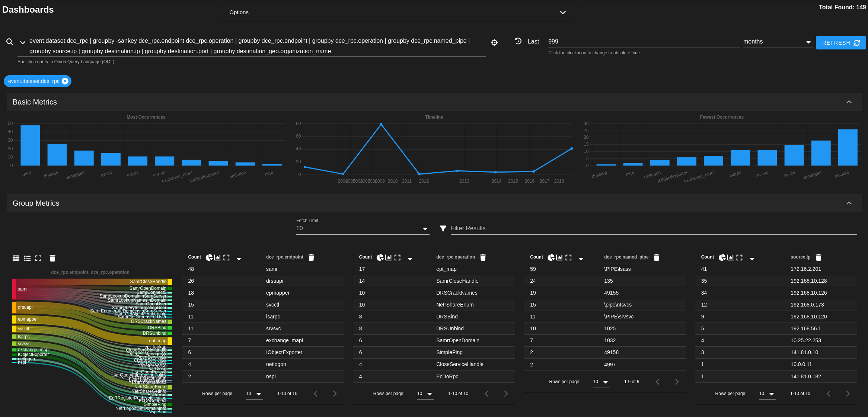The height and width of the screenshot is (417, 868).
Task: Expand the source.ip table to fullscreen
Action: pyautogui.click(x=739, y=257)
